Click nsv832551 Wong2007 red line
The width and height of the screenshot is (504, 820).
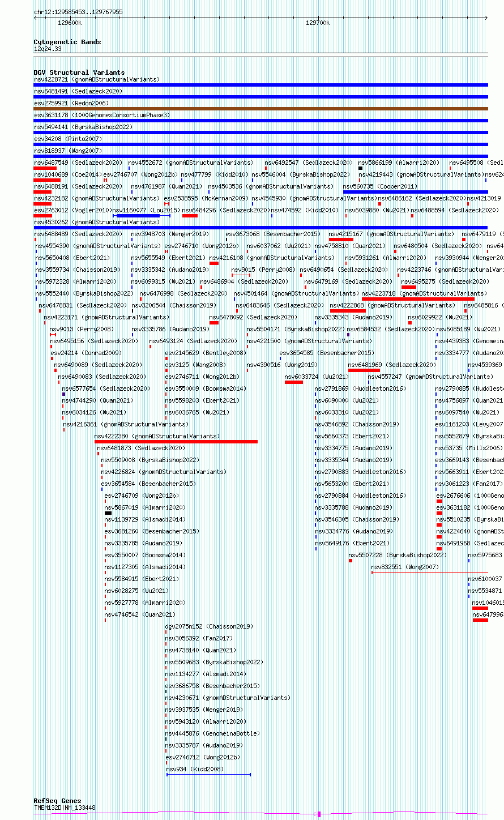[430, 573]
